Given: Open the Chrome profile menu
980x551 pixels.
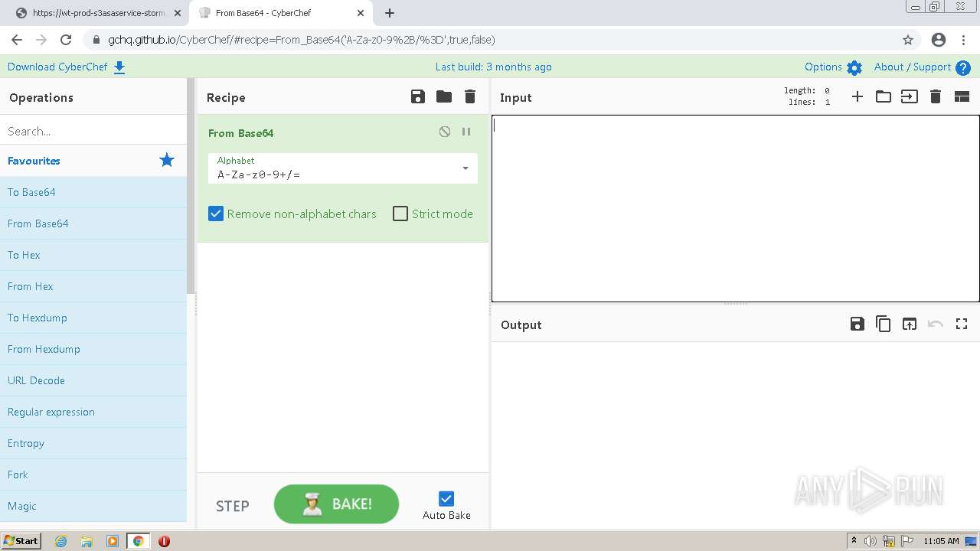Looking at the screenshot, I should [939, 40].
